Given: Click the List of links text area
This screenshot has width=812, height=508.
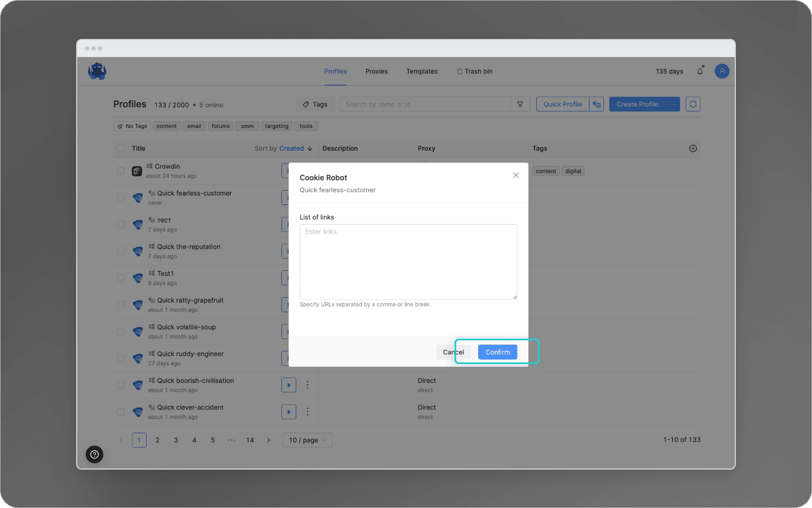Looking at the screenshot, I should click(408, 262).
